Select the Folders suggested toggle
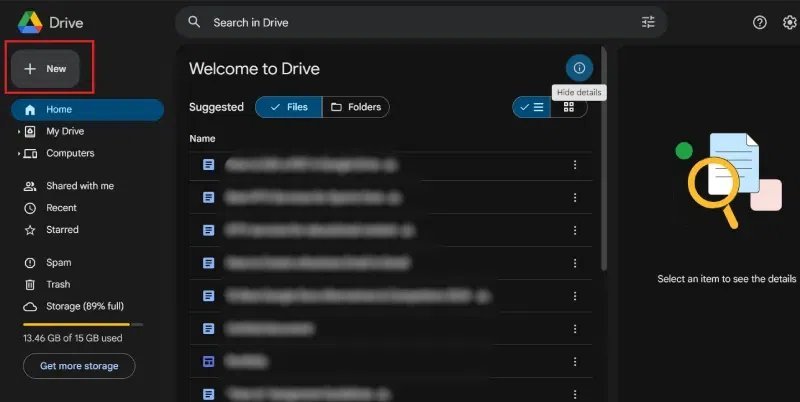 click(356, 107)
